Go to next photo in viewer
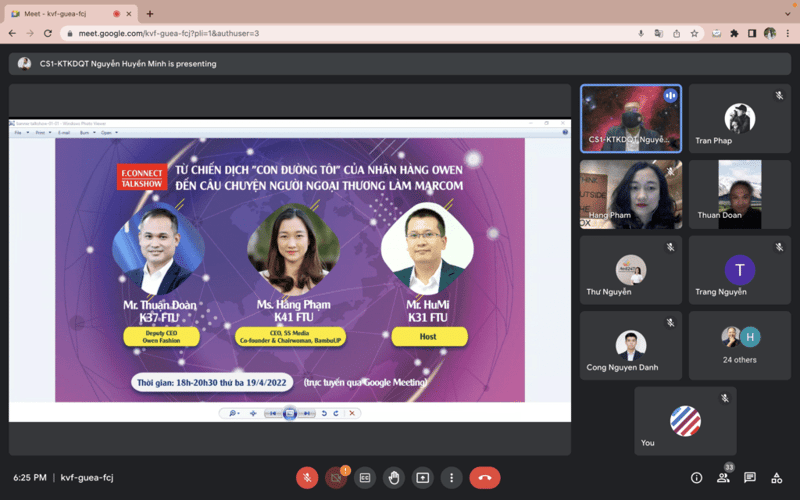The image size is (800, 500). pos(307,413)
